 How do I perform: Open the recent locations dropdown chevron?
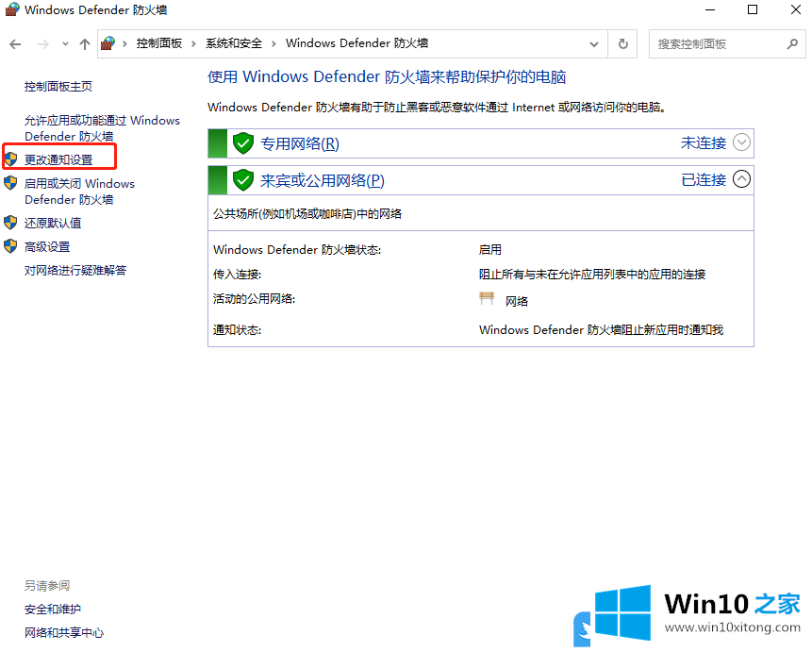(65, 44)
